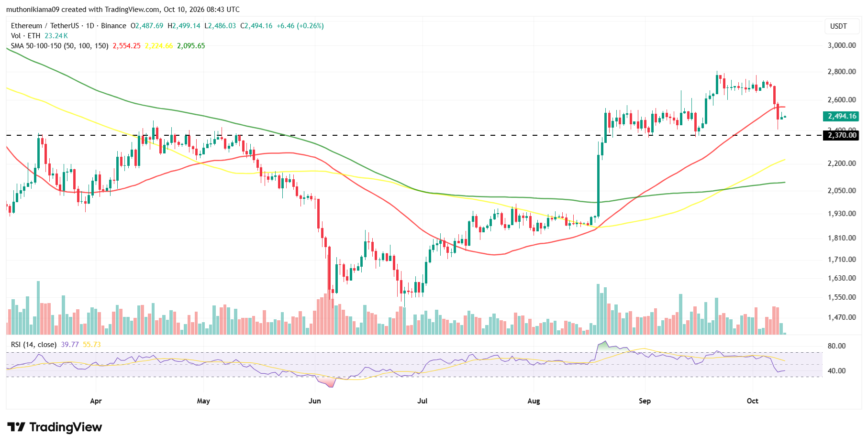Click the RSI 80.00 scale label
868x445 pixels.
pyautogui.click(x=837, y=346)
